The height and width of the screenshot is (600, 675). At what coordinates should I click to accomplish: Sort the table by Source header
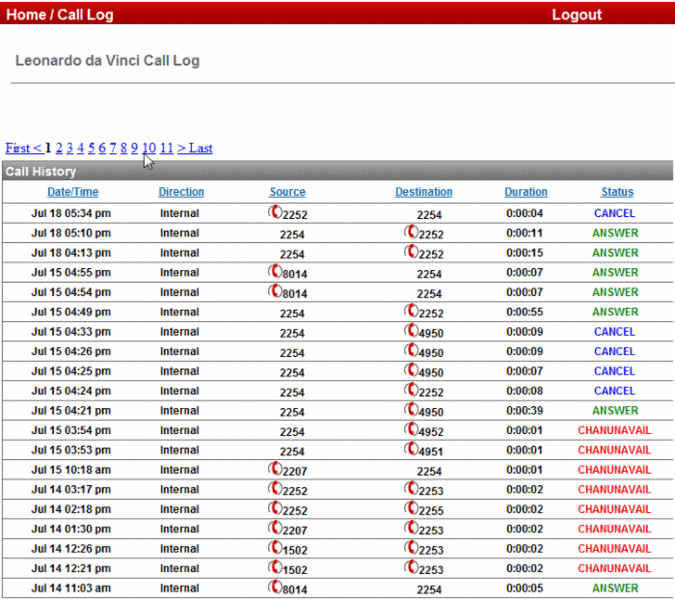pos(287,192)
